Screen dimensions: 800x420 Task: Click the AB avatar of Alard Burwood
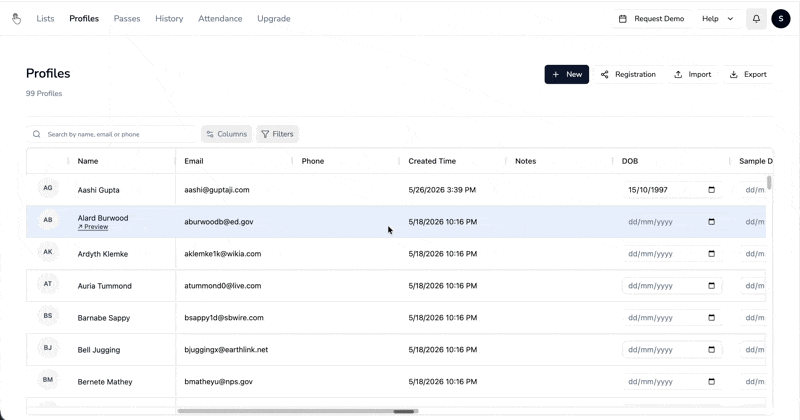coord(48,220)
